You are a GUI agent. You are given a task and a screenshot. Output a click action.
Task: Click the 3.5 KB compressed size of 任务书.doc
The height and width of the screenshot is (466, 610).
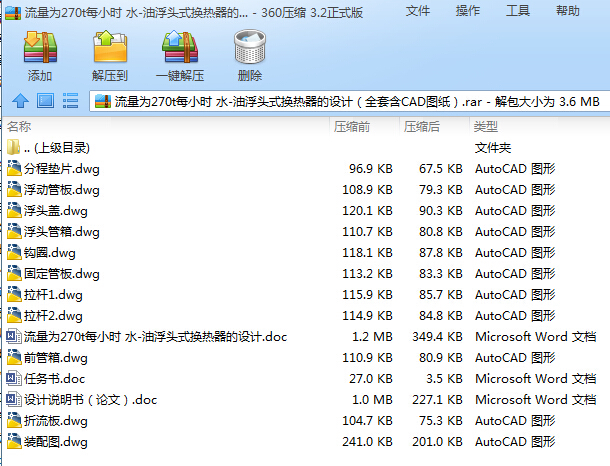coord(444,379)
